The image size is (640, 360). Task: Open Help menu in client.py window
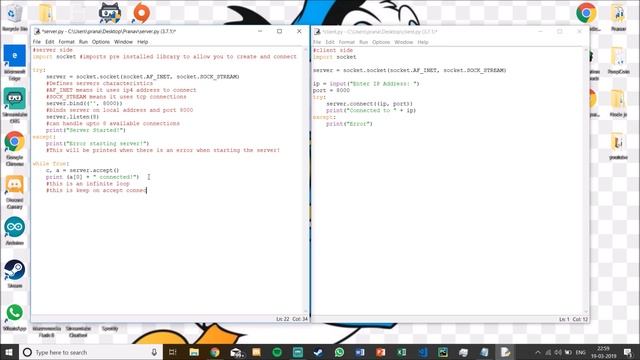point(423,42)
